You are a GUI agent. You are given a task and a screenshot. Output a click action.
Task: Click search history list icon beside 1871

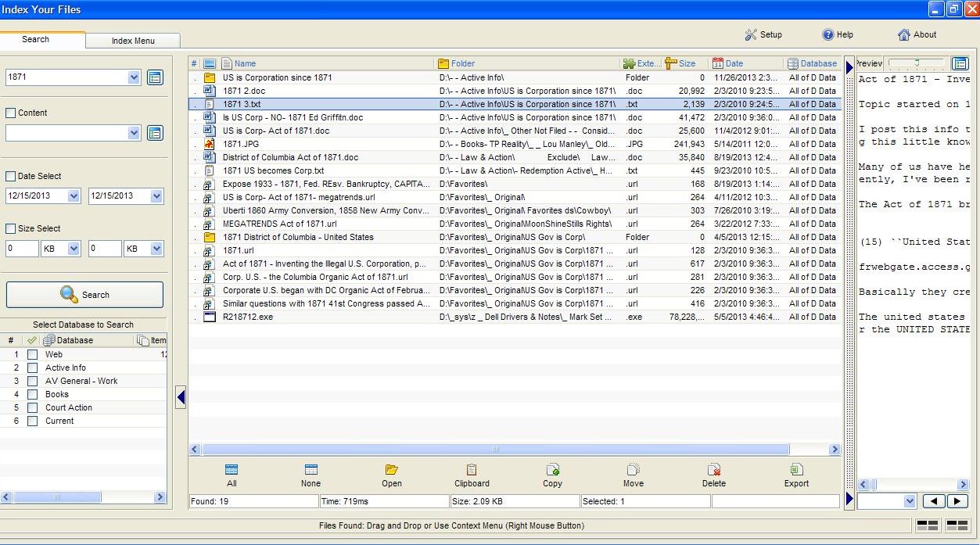tap(155, 77)
